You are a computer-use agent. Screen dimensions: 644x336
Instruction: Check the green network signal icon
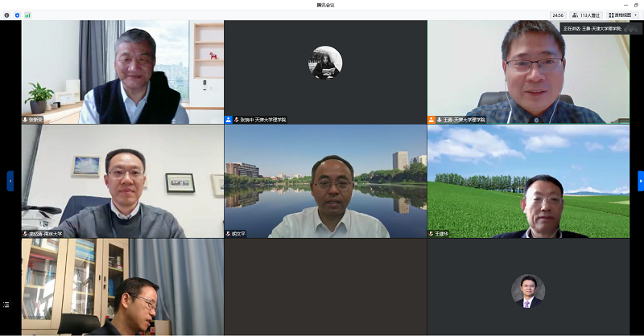[x=27, y=14]
